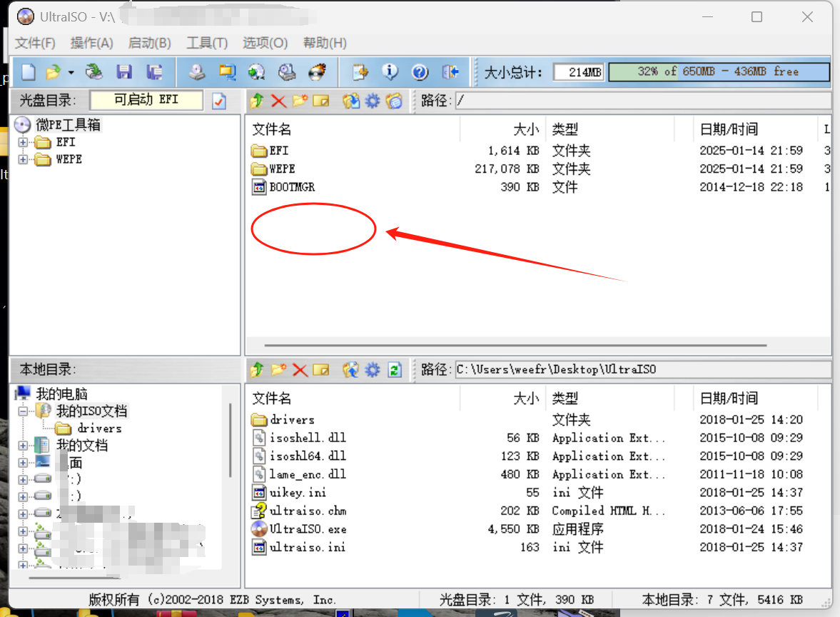Select the BOOTMGR file in the disc image list

pyautogui.click(x=292, y=187)
